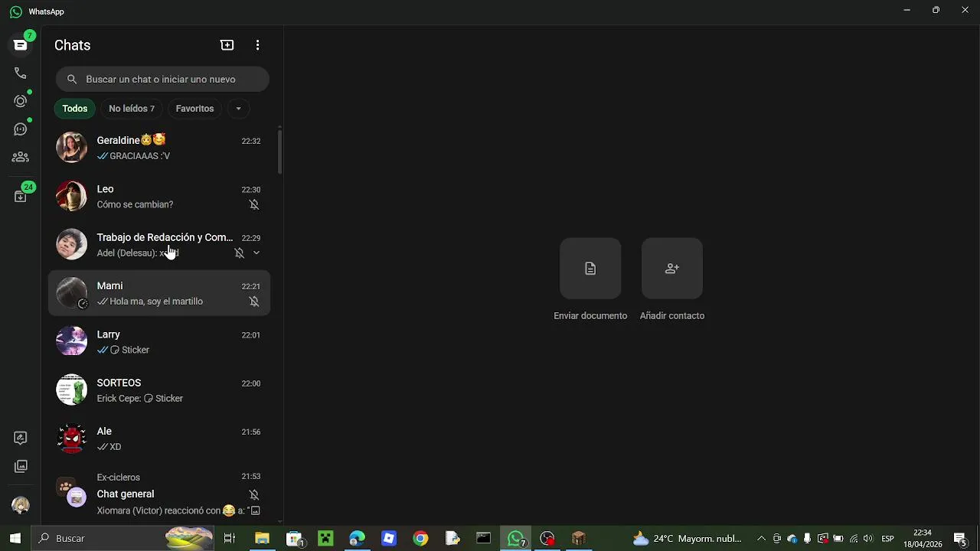This screenshot has width=980, height=551.
Task: Click the chat list scrollbar
Action: [x=279, y=152]
